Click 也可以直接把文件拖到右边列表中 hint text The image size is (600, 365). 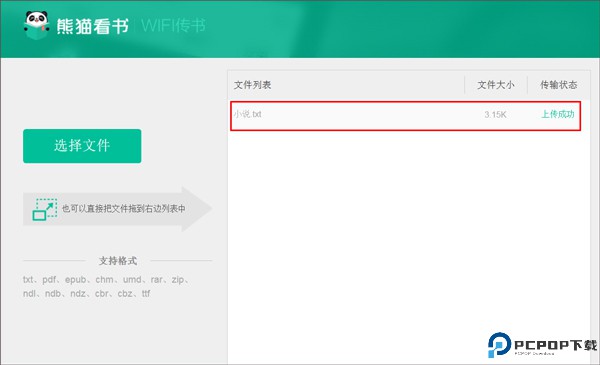tap(124, 209)
